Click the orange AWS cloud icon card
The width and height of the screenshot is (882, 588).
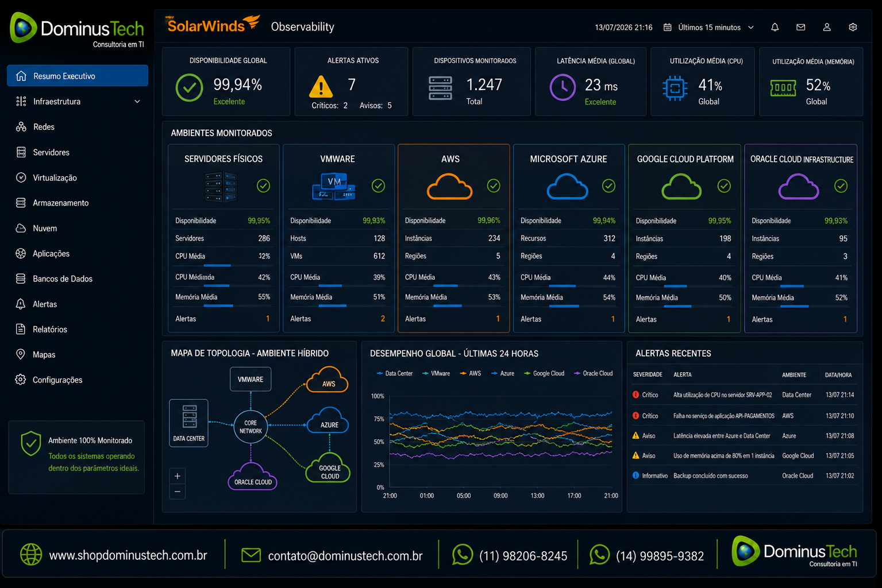coord(449,187)
